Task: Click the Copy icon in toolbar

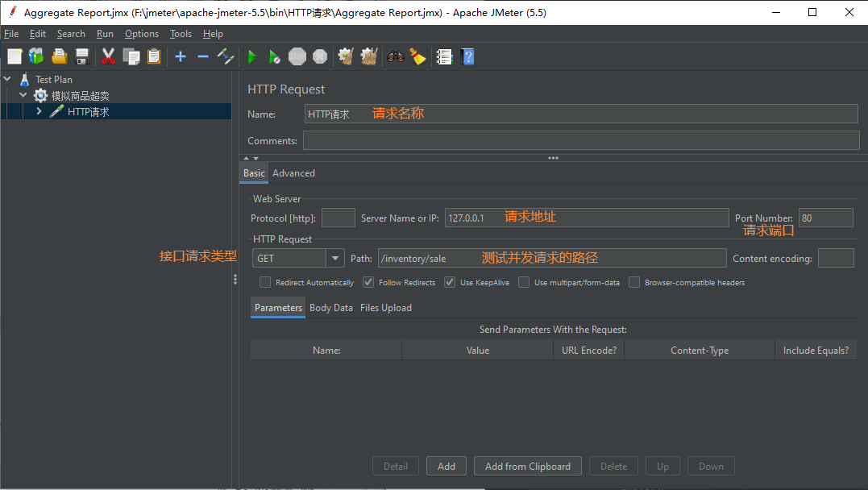Action: pos(131,56)
